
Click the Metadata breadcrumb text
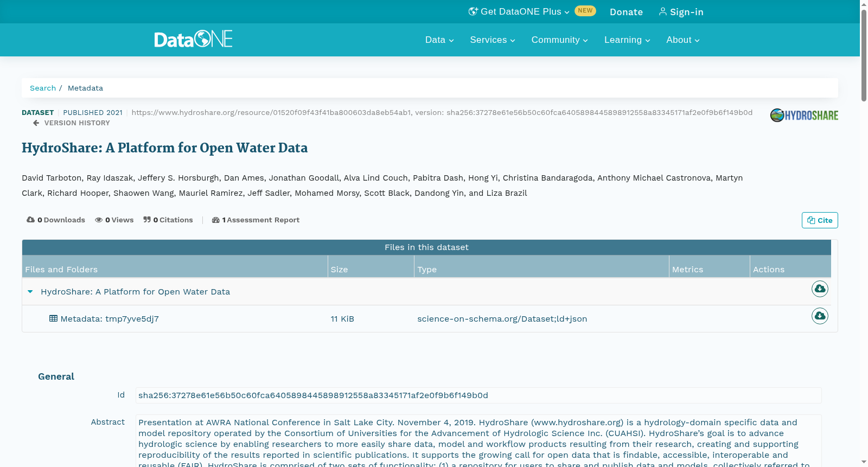[85, 88]
